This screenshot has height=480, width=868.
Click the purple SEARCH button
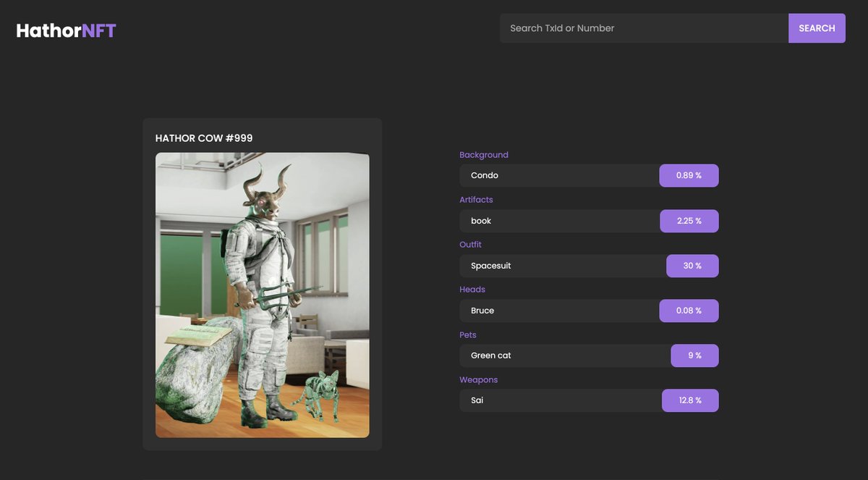coord(817,28)
